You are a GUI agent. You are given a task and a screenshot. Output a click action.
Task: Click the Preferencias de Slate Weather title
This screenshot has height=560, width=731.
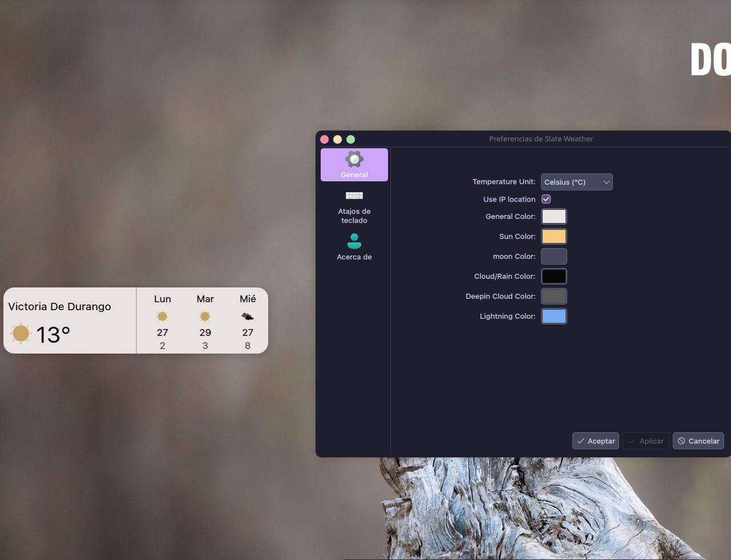click(541, 139)
